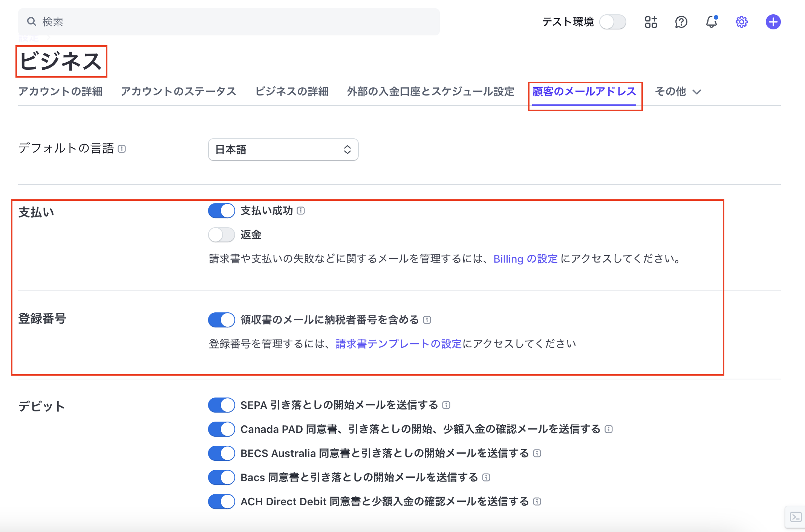
Task: Open the 請求書テンプレートの設定 link
Action: [x=398, y=344]
